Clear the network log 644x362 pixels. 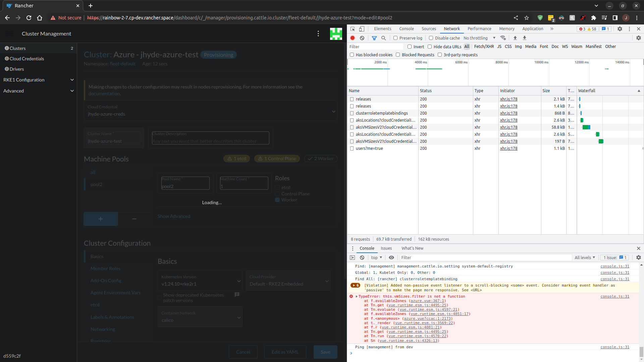pyautogui.click(x=362, y=38)
